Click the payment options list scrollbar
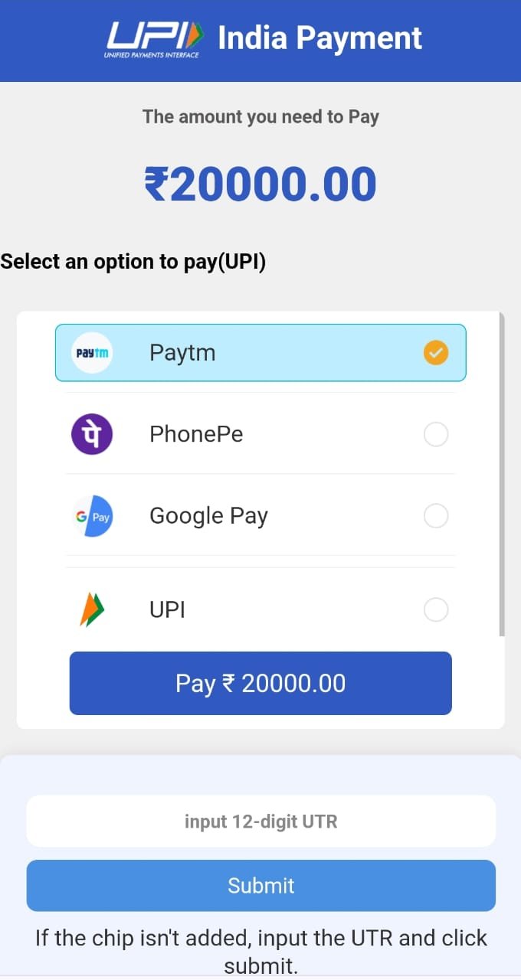Screen dimensions: 521x980 502,475
